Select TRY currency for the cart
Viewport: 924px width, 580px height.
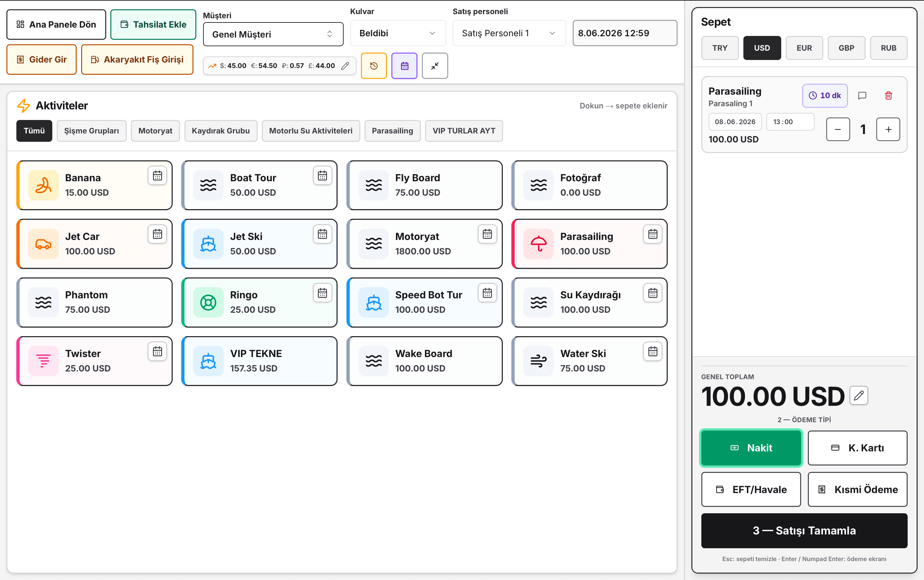pos(720,48)
